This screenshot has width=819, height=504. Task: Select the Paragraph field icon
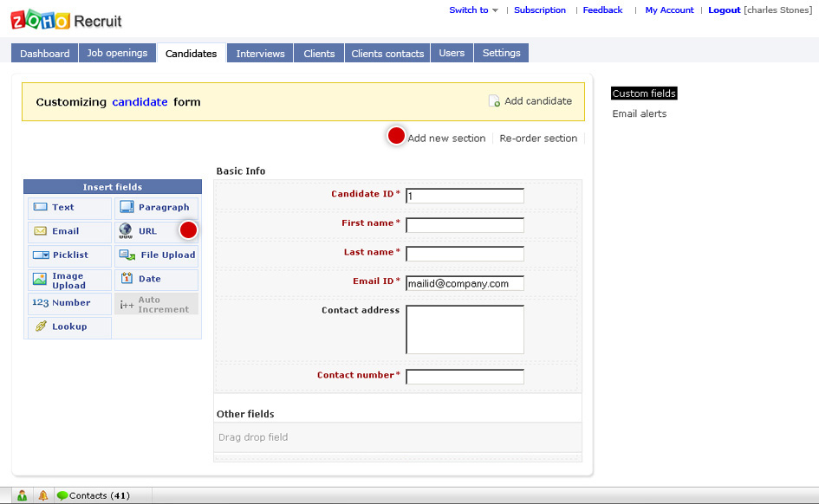[x=127, y=207]
